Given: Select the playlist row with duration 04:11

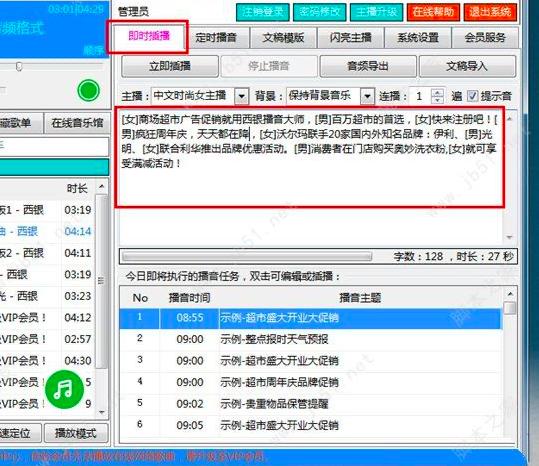Looking at the screenshot, I should point(47,253).
